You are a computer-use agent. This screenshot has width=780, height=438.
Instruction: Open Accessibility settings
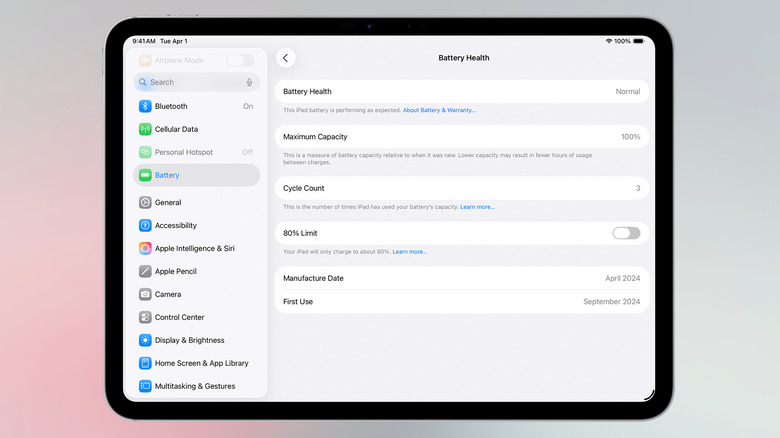click(196, 225)
